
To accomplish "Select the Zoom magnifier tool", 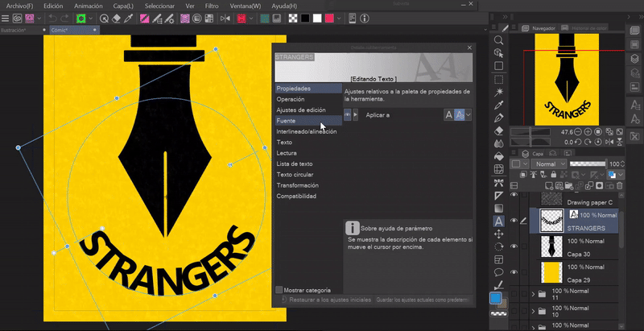I will [498, 39].
